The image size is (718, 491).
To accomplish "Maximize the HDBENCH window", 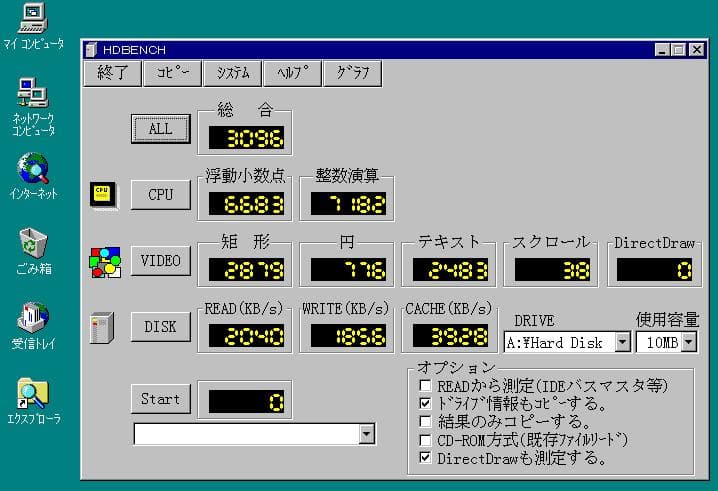I will click(x=678, y=49).
